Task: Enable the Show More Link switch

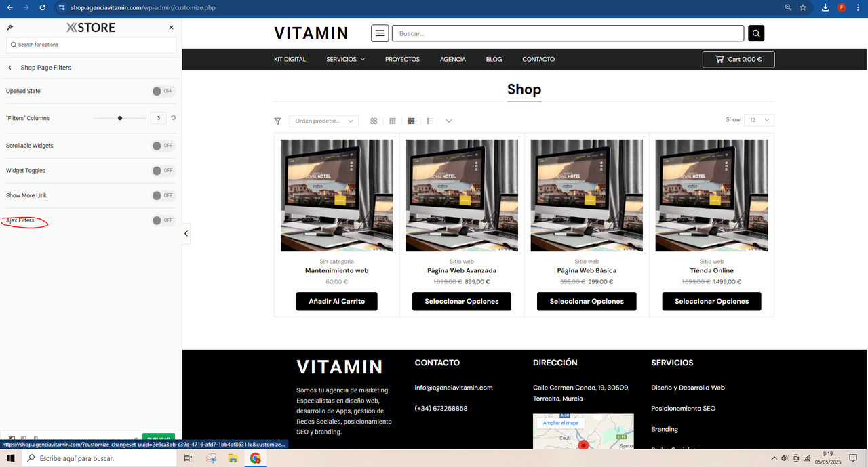Action: 163,195
